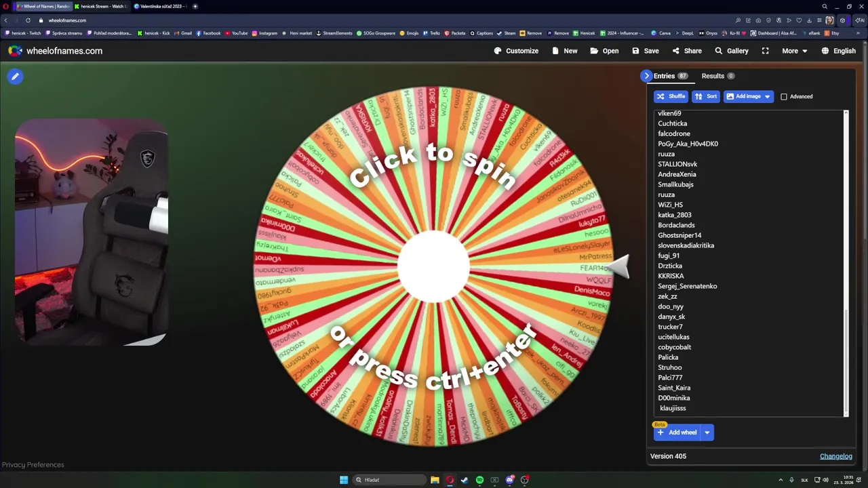Click Add wheel button
Screen dimensions: 868x488
coord(677,432)
